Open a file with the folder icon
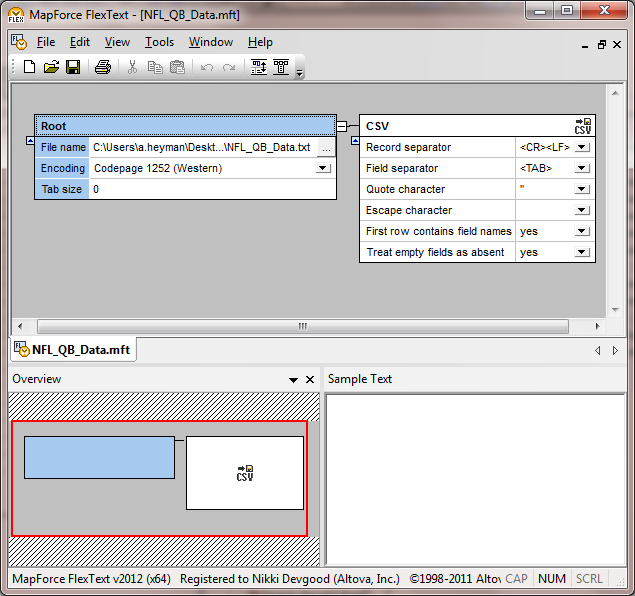The width and height of the screenshot is (635, 596). tap(51, 67)
